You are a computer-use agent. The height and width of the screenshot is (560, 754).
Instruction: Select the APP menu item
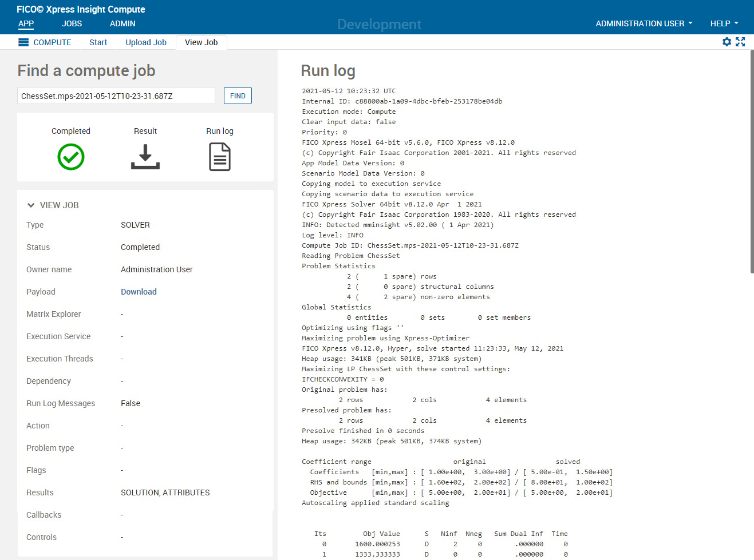pos(26,23)
